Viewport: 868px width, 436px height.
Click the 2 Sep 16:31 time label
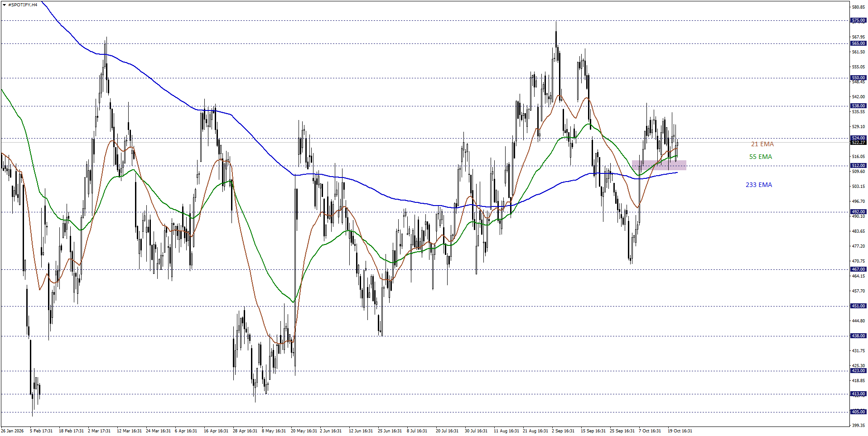(563, 431)
